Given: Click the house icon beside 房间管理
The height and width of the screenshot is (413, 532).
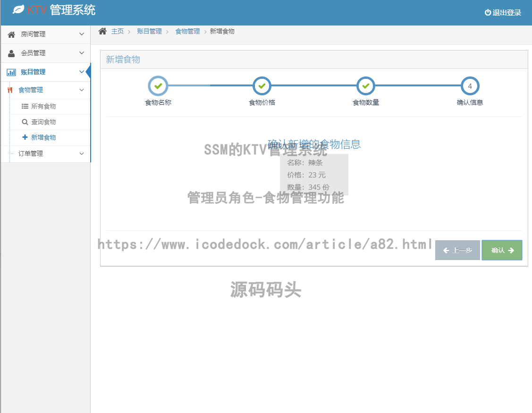Looking at the screenshot, I should coord(11,34).
